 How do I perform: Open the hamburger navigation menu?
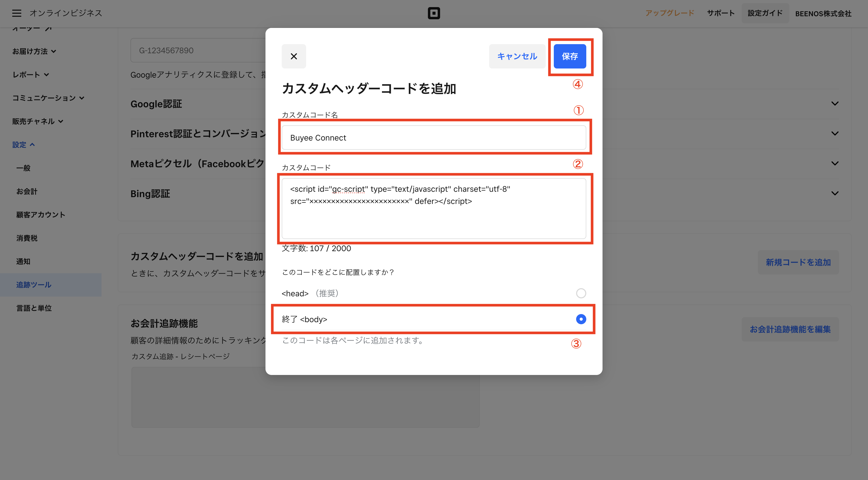click(x=16, y=13)
